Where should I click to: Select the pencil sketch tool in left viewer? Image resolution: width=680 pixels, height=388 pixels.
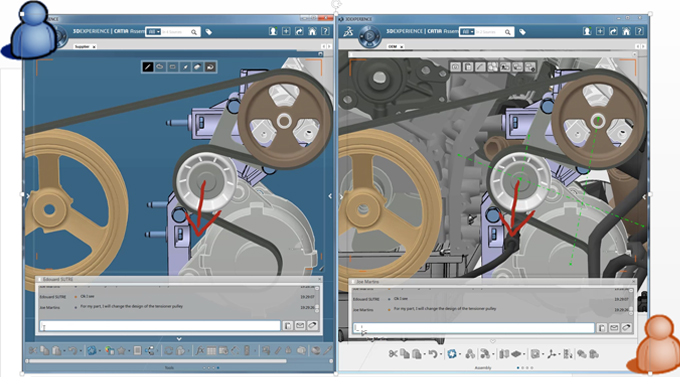pos(148,67)
